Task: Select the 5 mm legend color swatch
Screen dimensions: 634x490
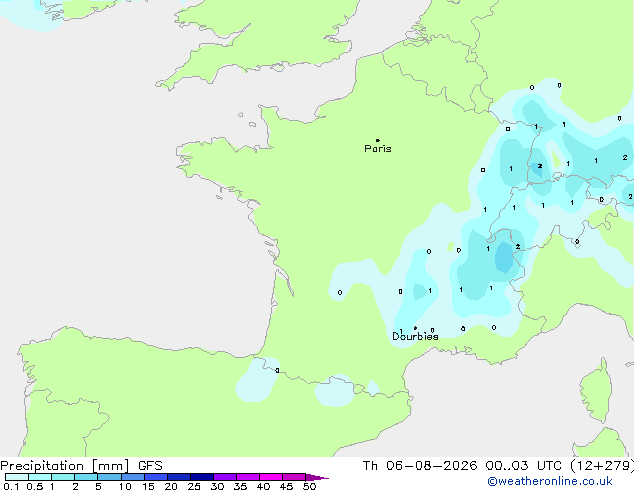Action: tap(109, 477)
